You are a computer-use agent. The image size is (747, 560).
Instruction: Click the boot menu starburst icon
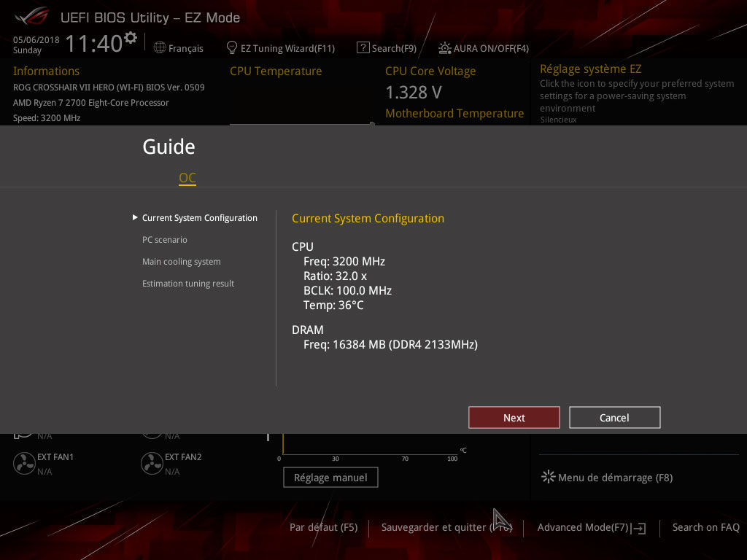548,477
